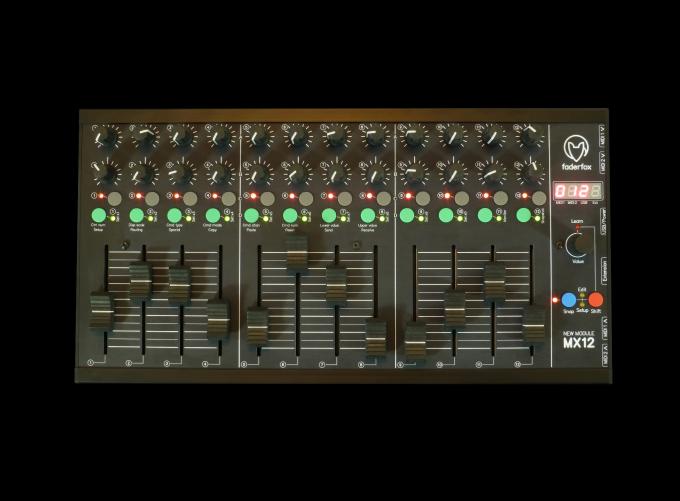Click the red Shift button

tap(596, 300)
